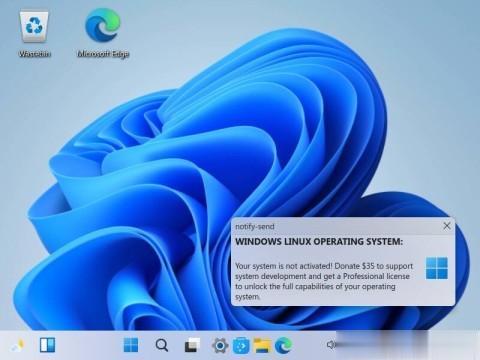This screenshot has width=480, height=360.
Task: Click the 'WINDOWS LINUX OPERATING SYSTEM:' notification title
Action: (319, 242)
